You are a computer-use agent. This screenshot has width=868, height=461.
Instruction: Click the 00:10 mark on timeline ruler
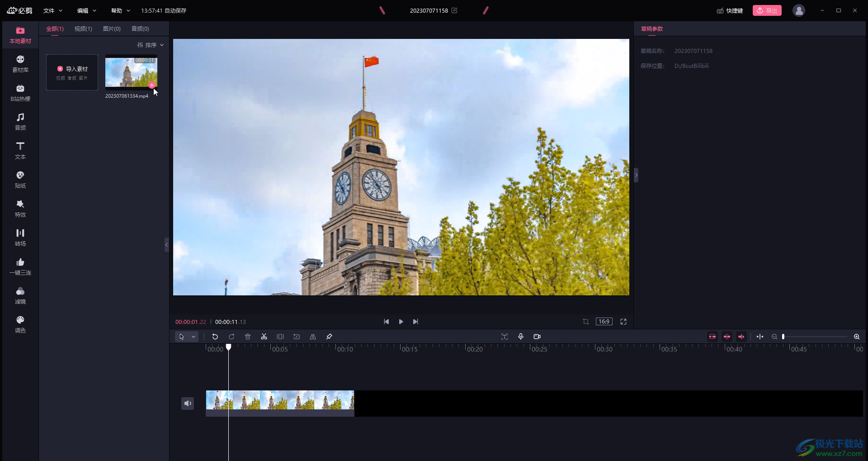(345, 349)
